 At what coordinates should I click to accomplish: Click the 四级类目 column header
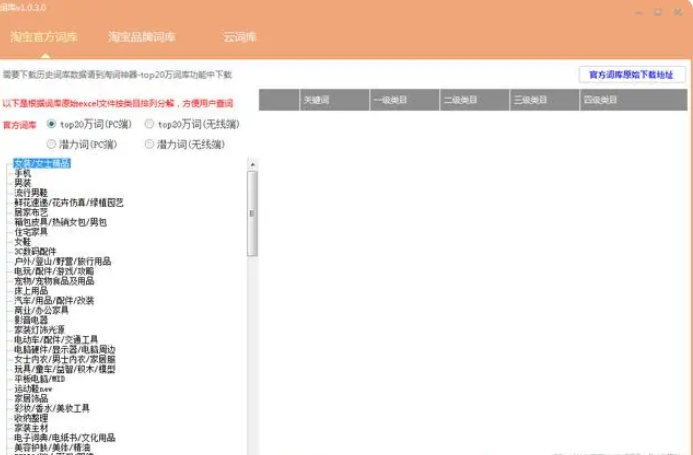[x=633, y=100]
